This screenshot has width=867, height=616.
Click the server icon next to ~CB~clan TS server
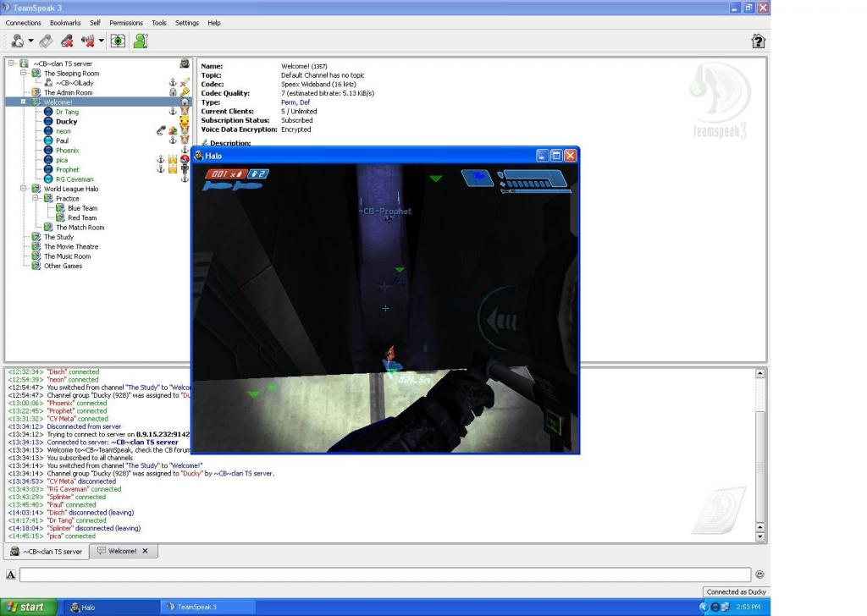click(x=24, y=63)
